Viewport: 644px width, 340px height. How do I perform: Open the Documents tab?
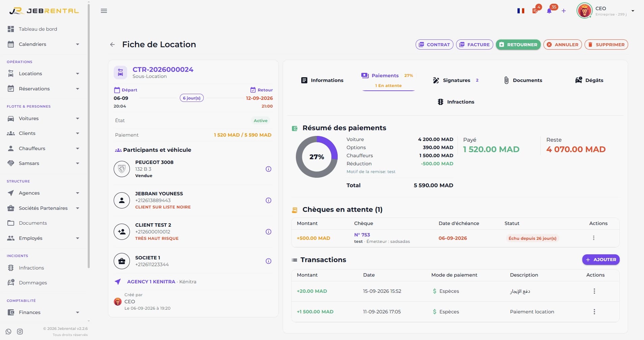coord(523,80)
